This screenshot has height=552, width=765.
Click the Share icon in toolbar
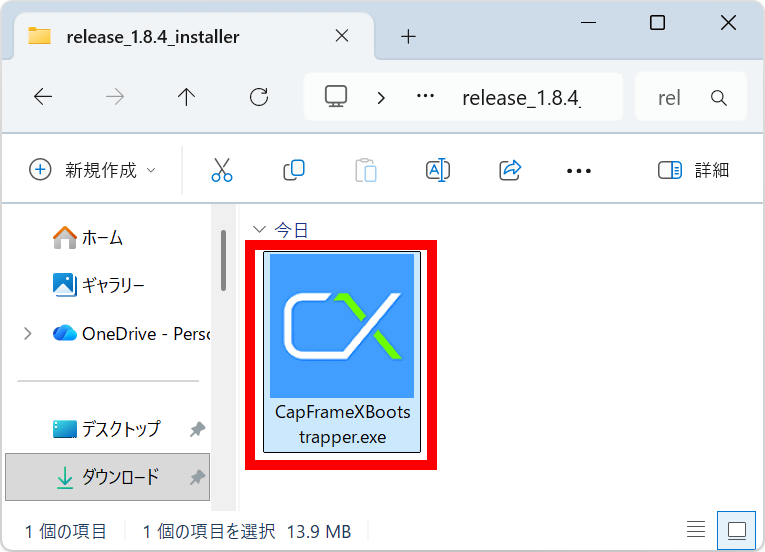(x=510, y=170)
